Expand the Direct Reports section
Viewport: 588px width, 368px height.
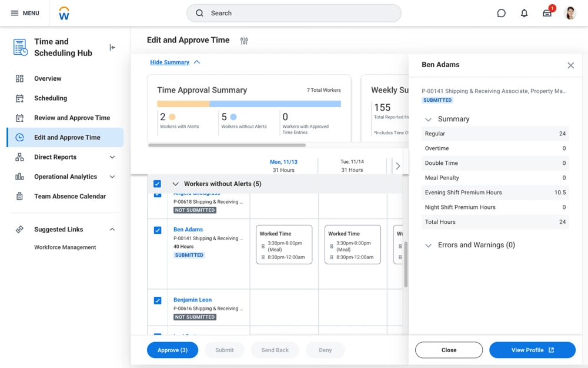point(112,157)
